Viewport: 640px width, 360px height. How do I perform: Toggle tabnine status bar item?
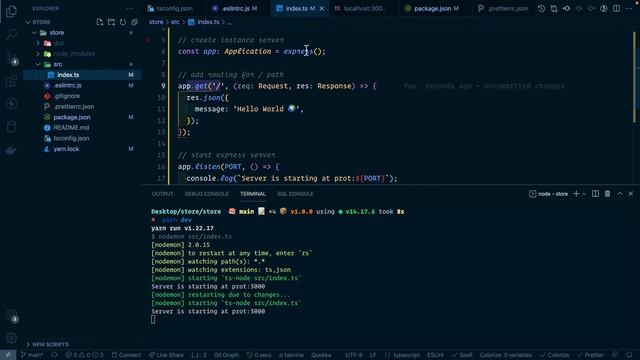(291, 355)
